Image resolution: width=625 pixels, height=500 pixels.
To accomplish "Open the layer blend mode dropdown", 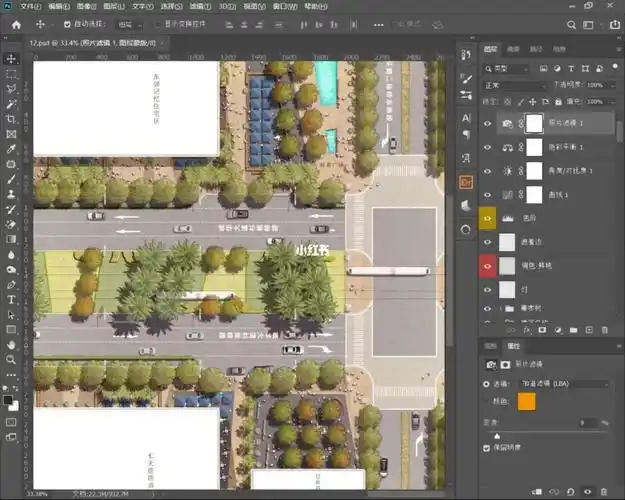I will pos(514,86).
